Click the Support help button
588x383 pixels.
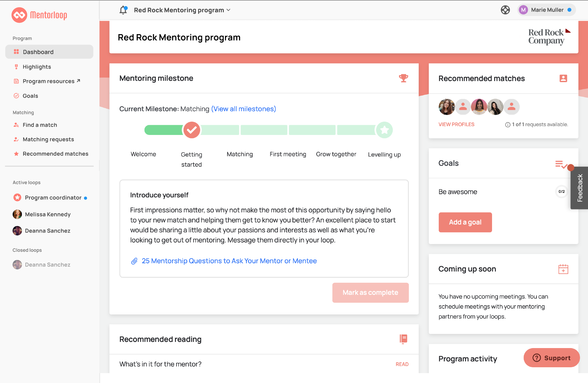[551, 358]
